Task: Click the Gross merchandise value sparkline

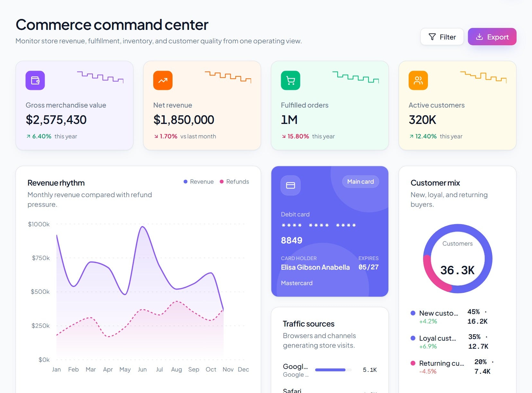Action: 100,77
